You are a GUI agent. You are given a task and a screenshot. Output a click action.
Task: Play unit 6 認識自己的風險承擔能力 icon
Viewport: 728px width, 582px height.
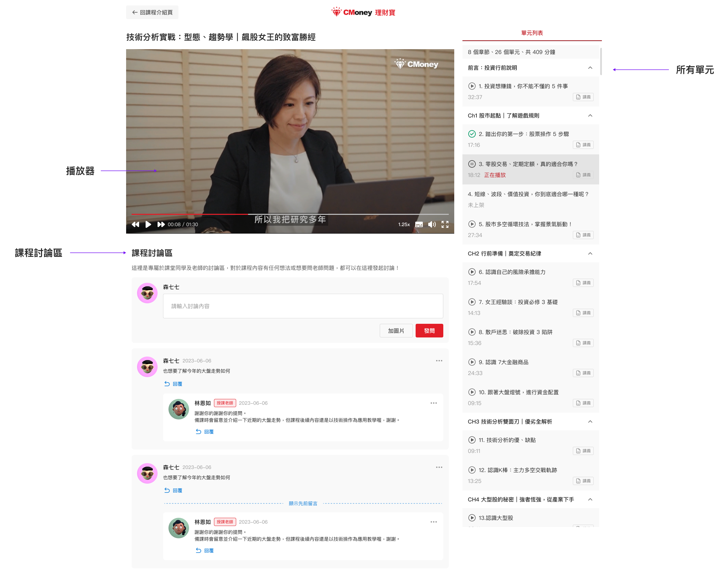tap(472, 272)
